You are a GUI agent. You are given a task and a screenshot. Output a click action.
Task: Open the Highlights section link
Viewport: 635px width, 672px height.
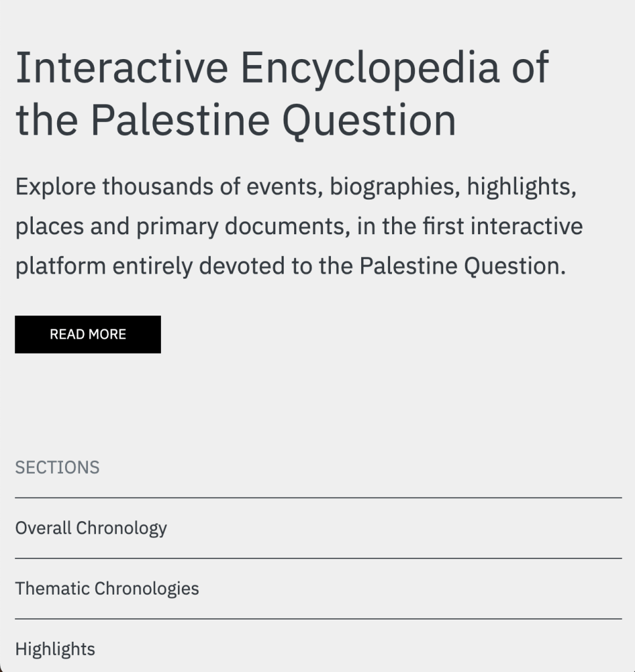coord(55,650)
